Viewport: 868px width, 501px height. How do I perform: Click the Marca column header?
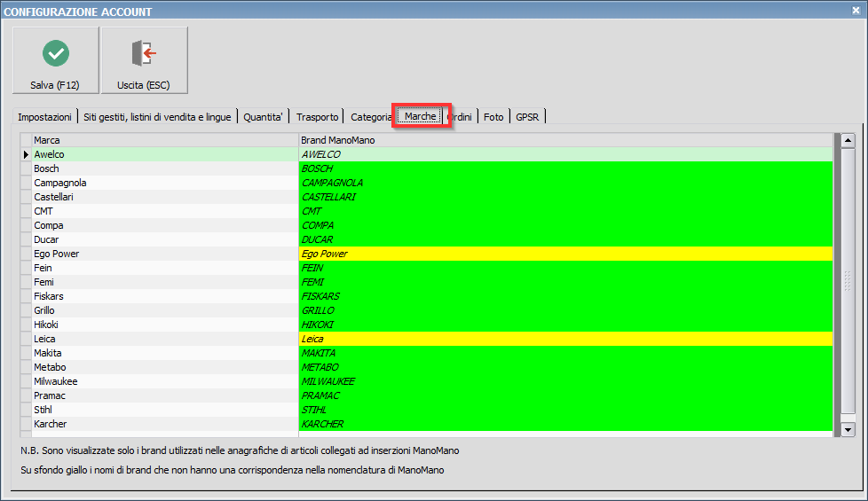tap(165, 140)
